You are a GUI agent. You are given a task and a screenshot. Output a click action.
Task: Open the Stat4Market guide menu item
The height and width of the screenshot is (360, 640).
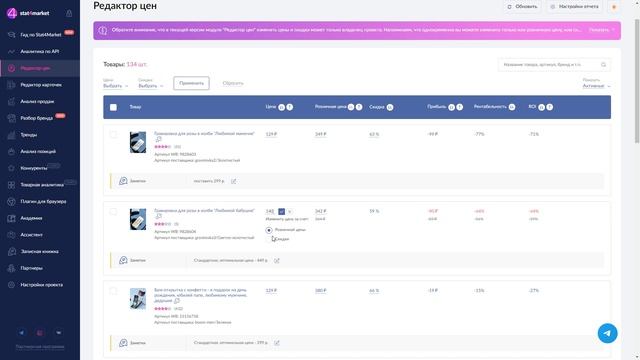[x=41, y=35]
